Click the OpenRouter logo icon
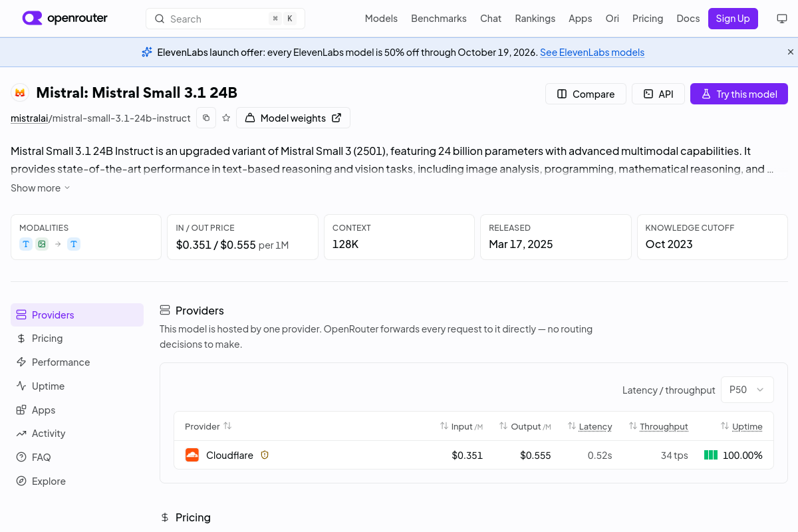Viewport: 798px width, 532px height. (x=33, y=18)
